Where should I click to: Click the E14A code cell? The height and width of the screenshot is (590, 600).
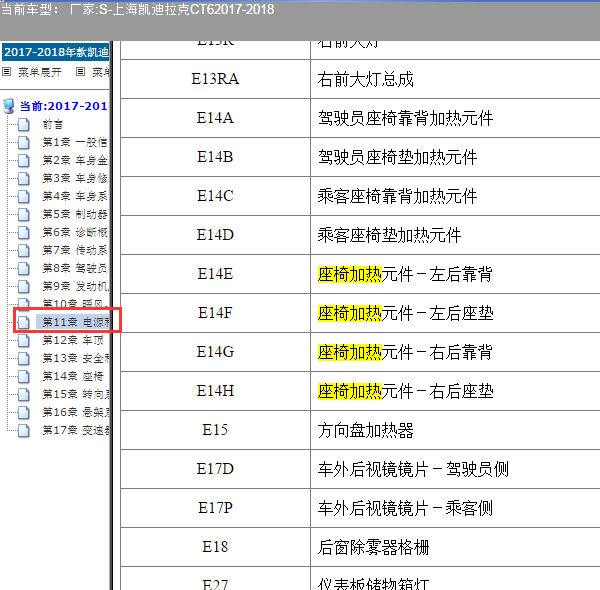click(x=215, y=118)
